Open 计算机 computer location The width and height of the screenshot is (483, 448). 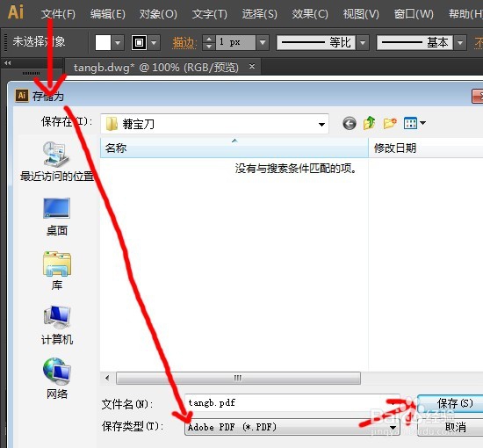pos(57,325)
